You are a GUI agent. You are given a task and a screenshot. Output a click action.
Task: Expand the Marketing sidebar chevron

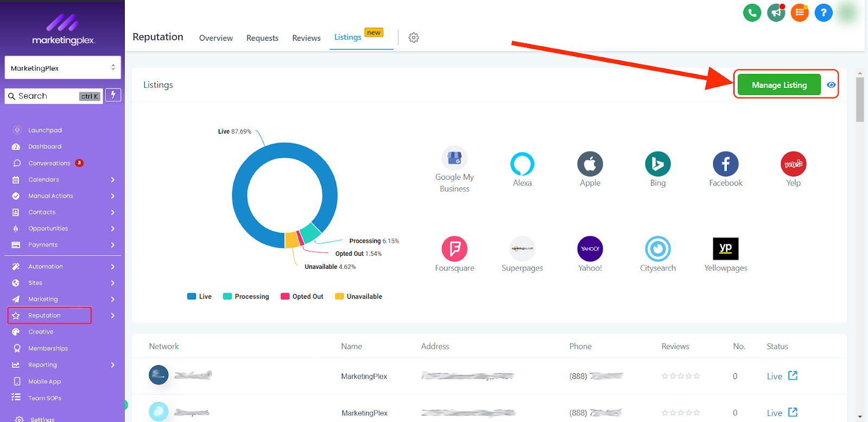pos(113,299)
